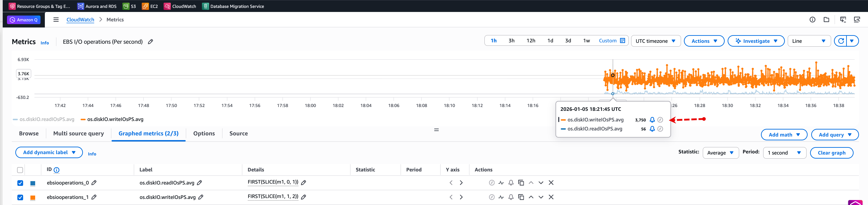Open the Add math dropdown

(784, 135)
